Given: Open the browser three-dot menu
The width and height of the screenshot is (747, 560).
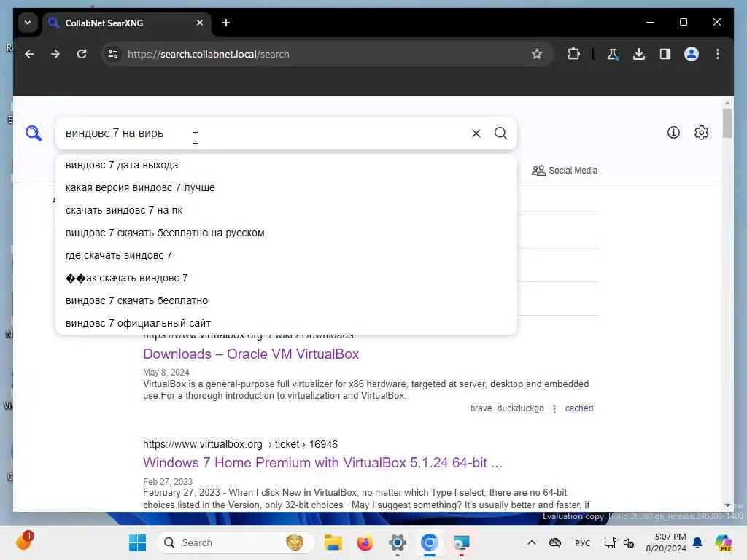Looking at the screenshot, I should click(718, 54).
